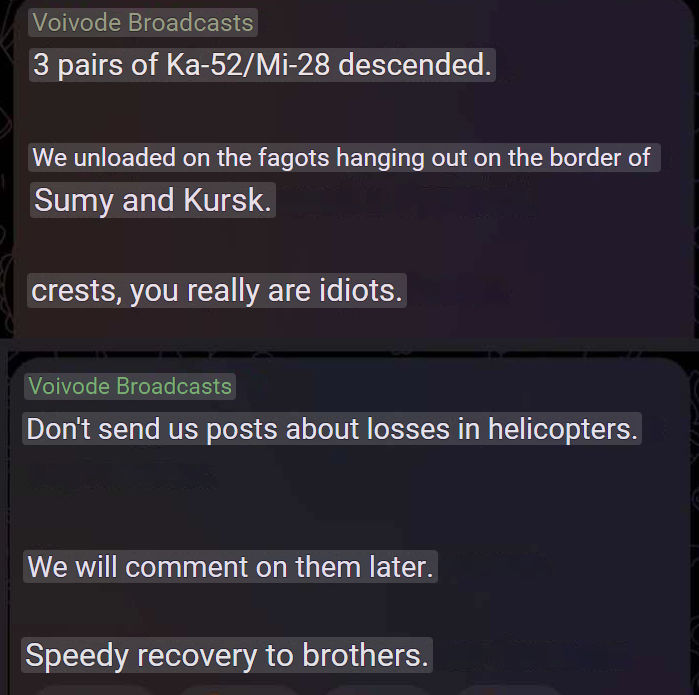Image resolution: width=699 pixels, height=695 pixels.
Task: Click the first reaction pill below second message
Action: tap(96, 690)
